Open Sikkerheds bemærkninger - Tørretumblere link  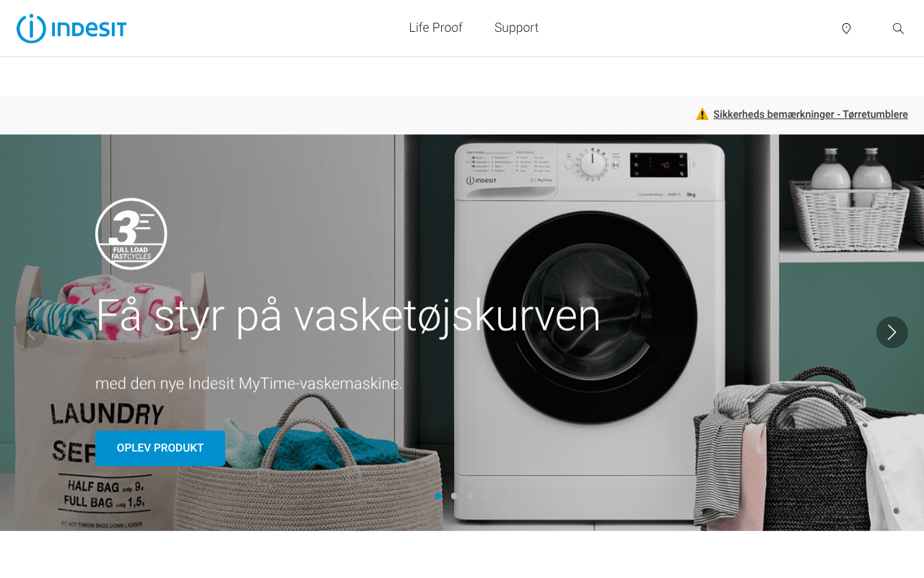[811, 114]
